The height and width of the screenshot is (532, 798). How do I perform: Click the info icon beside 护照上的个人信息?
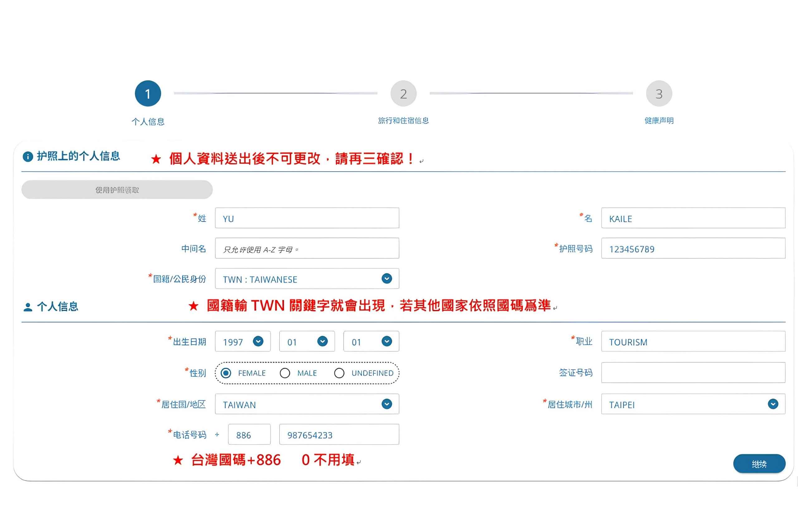tap(28, 157)
